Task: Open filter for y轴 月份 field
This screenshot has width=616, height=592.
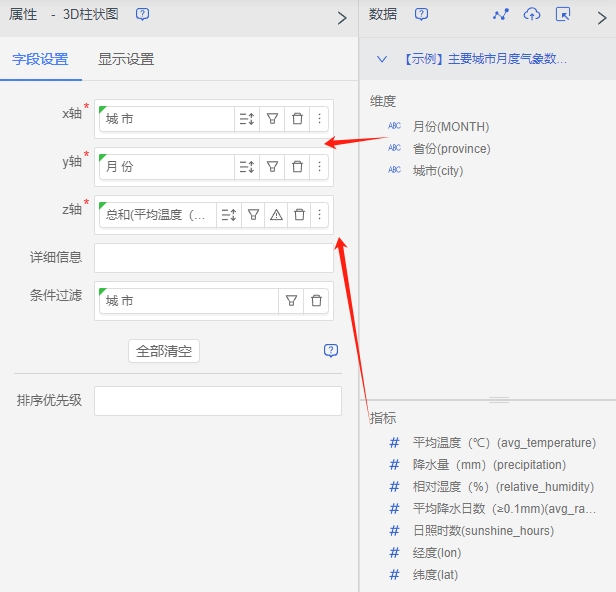Action: tap(272, 167)
